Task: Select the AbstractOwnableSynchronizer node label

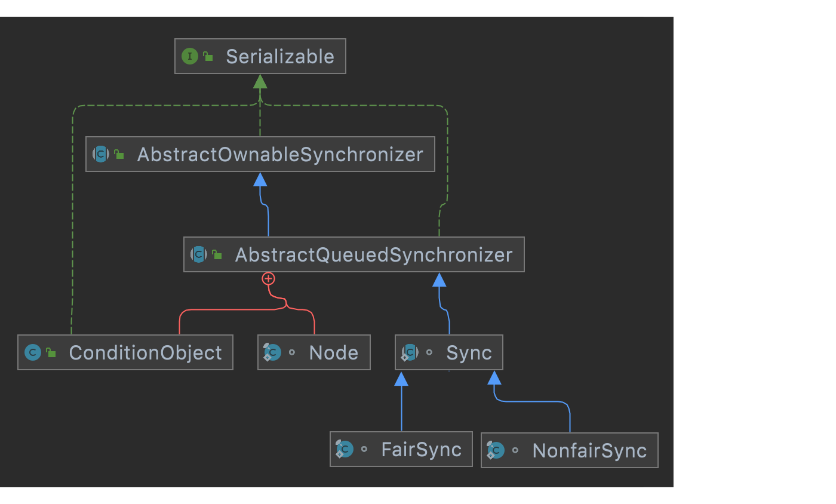Action: point(280,155)
